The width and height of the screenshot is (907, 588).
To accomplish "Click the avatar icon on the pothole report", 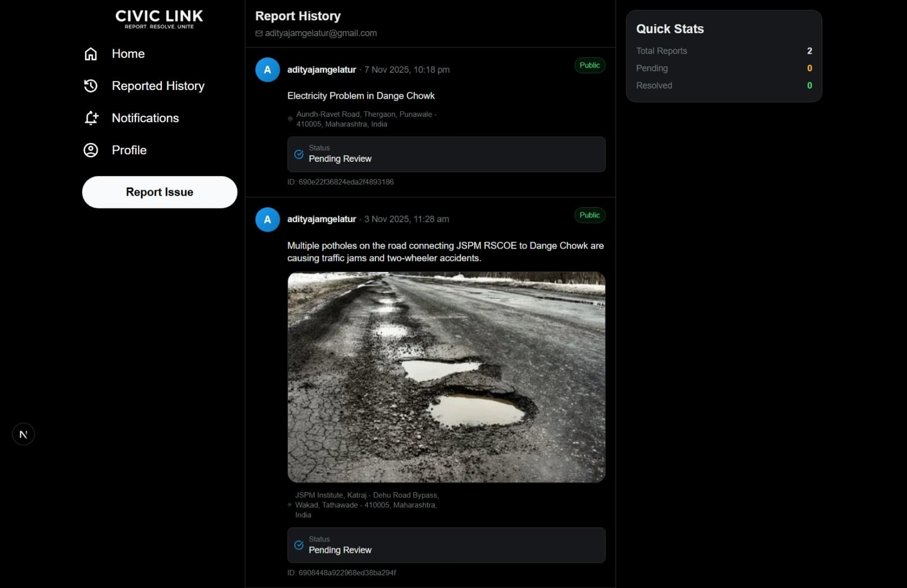I will point(267,220).
